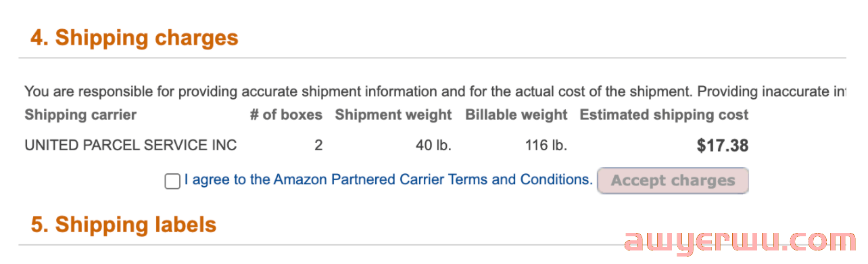Viewport: 868px width, 264px height.
Task: Click the "I agree to the" label text
Action: tap(227, 179)
